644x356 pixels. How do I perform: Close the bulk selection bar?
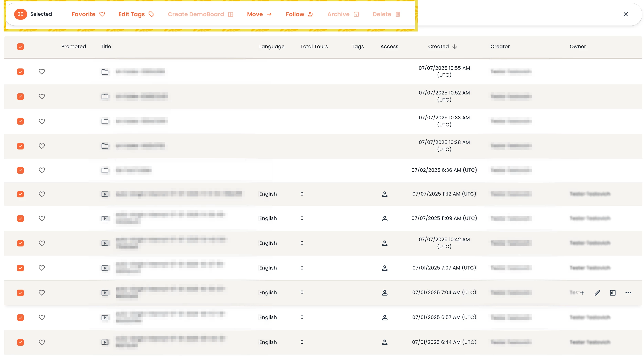point(626,14)
